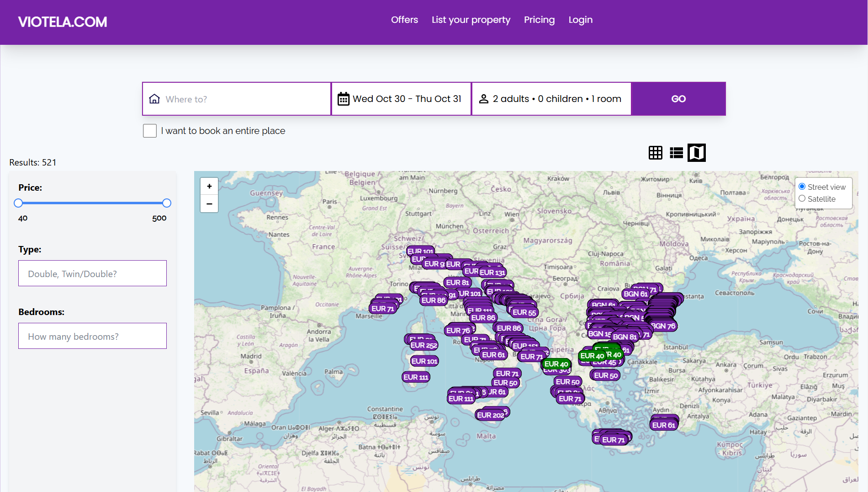Open the Bedrooms selection field
This screenshot has width=868, height=492.
92,336
